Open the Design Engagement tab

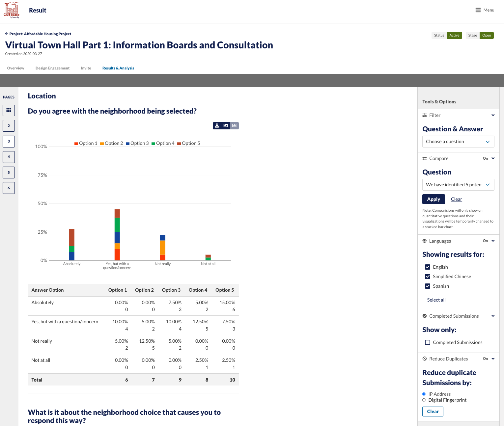click(53, 68)
